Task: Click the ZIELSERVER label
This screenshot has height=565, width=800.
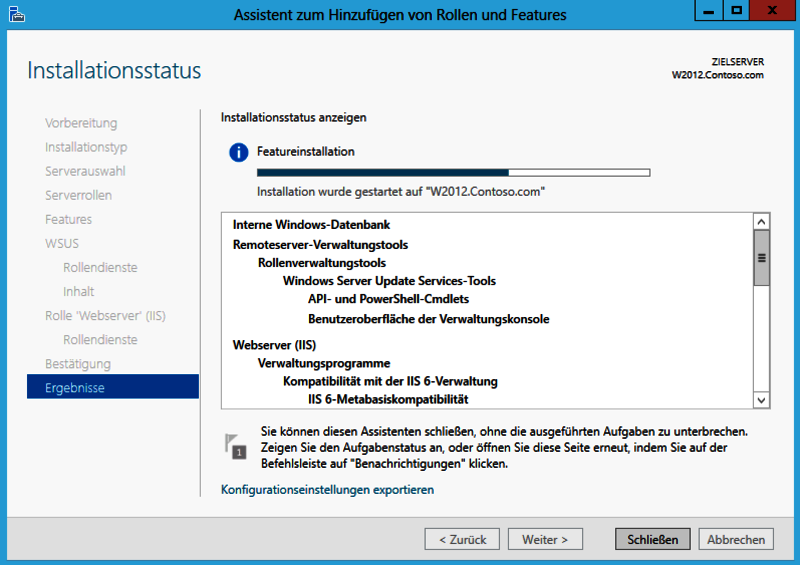Action: (738, 62)
